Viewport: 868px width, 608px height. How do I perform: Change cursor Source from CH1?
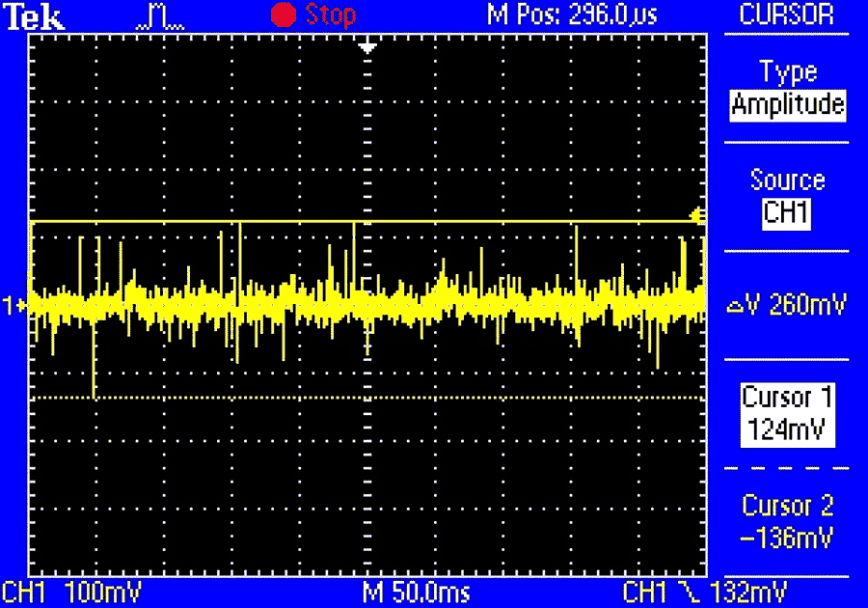(787, 212)
